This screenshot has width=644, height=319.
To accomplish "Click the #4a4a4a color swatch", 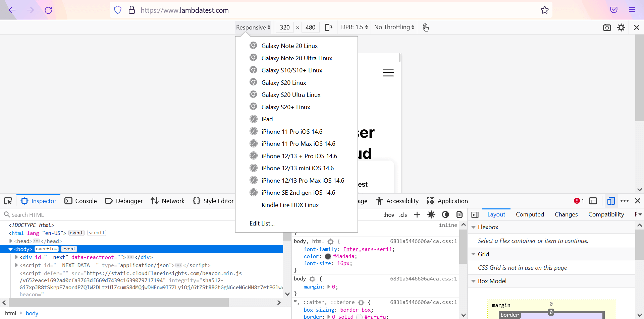I will 328,256.
